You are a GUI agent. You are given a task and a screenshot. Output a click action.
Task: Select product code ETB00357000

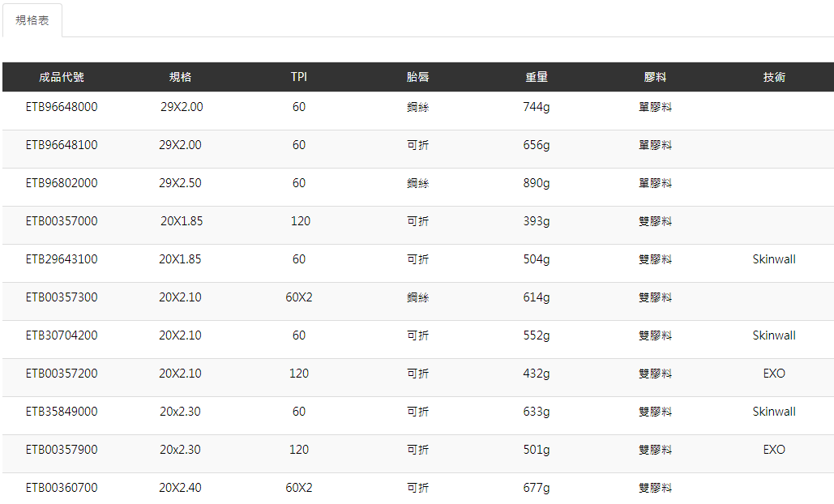(x=62, y=221)
